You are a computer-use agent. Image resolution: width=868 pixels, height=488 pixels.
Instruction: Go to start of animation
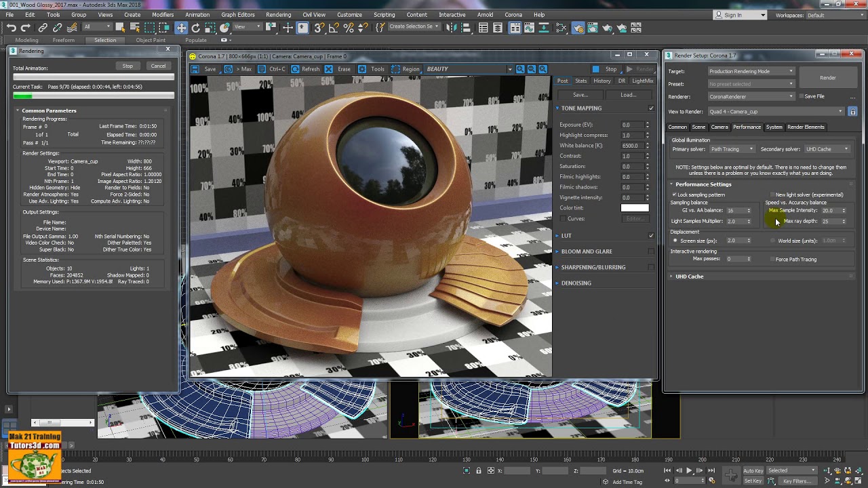[668, 470]
